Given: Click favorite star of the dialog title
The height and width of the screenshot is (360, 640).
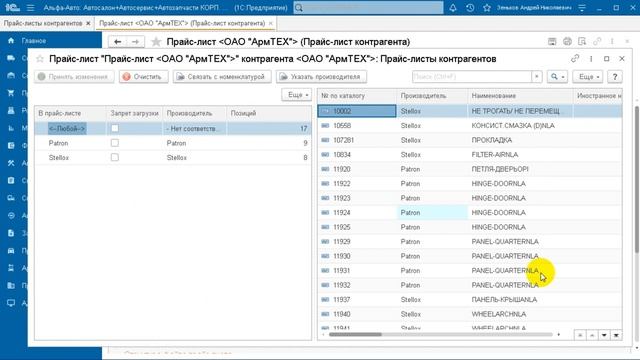Looking at the screenshot, I should [40, 59].
